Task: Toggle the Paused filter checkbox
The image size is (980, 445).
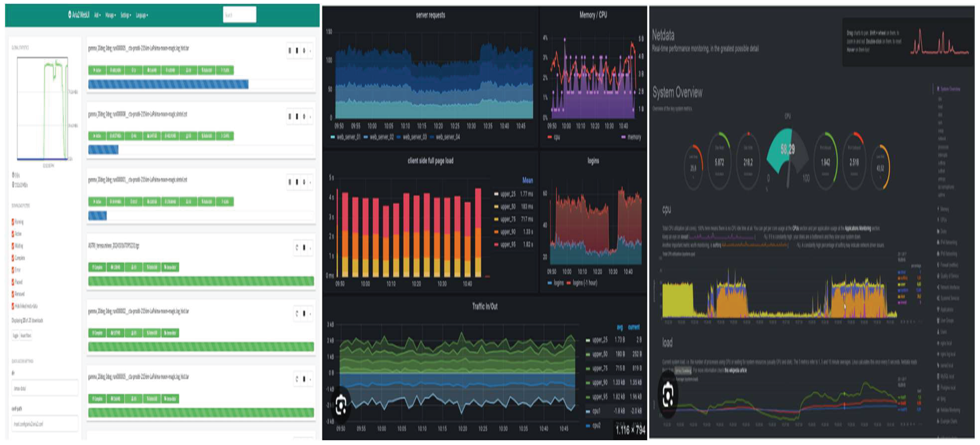Action: tap(13, 282)
